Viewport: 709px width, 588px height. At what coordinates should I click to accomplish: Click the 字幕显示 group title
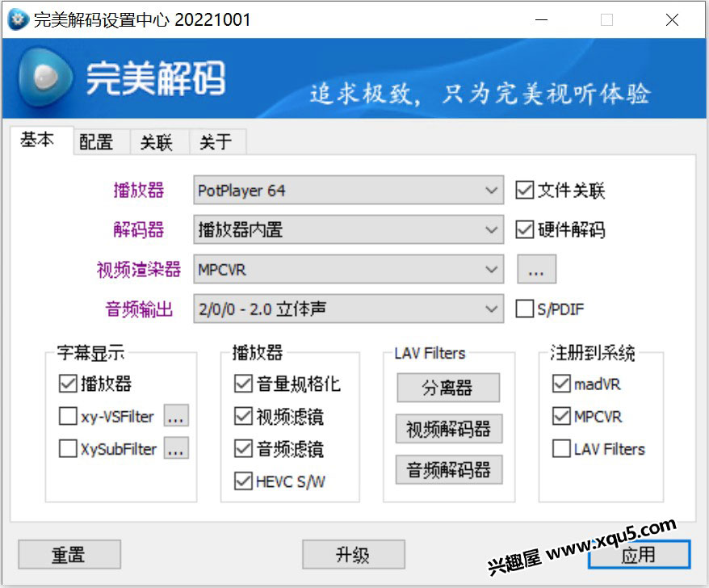coord(90,353)
